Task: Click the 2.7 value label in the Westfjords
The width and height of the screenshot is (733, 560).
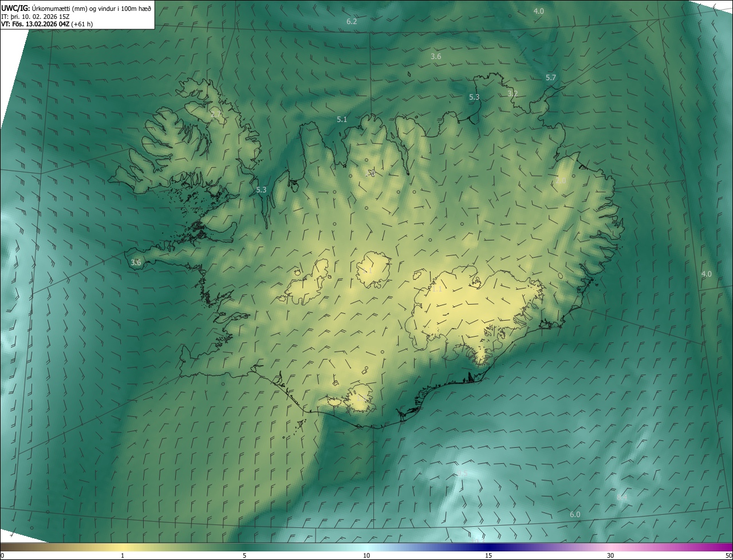Action: point(216,115)
